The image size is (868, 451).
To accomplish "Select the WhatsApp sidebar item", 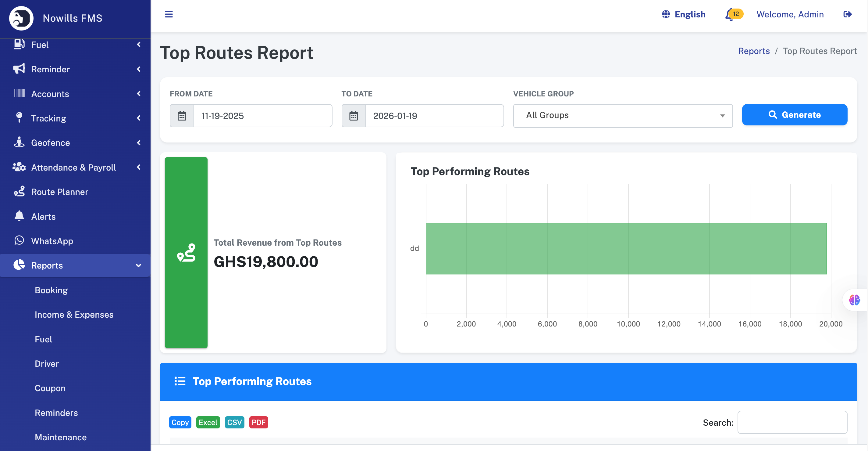I will 52,241.
